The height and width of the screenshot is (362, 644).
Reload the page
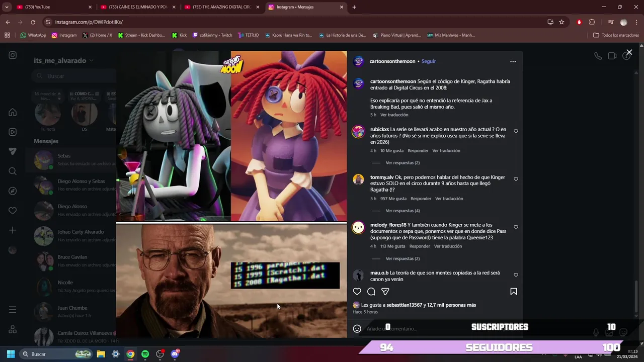tap(33, 22)
